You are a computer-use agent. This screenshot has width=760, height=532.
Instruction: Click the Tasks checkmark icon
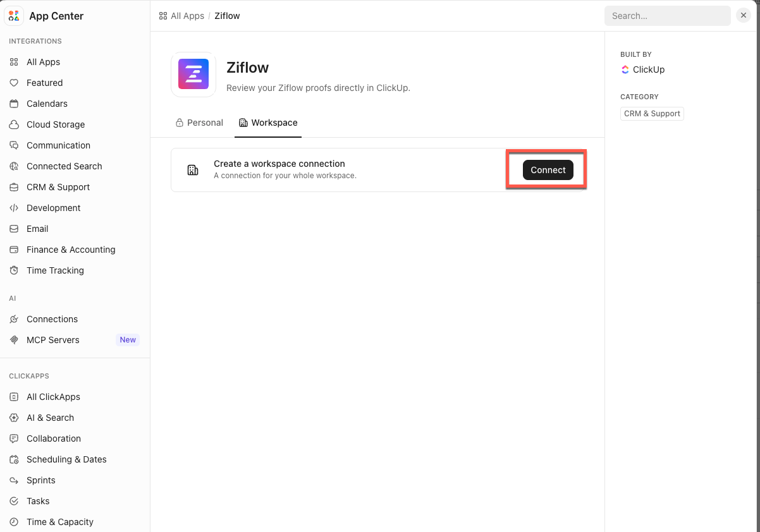14,501
